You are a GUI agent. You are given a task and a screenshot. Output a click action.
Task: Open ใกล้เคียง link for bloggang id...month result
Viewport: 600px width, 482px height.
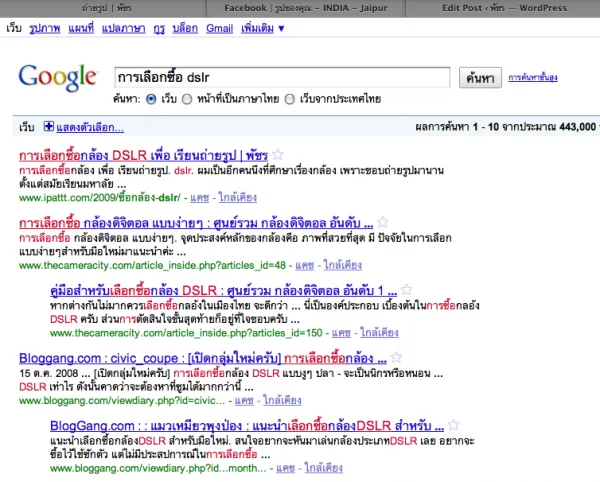tap(323, 468)
